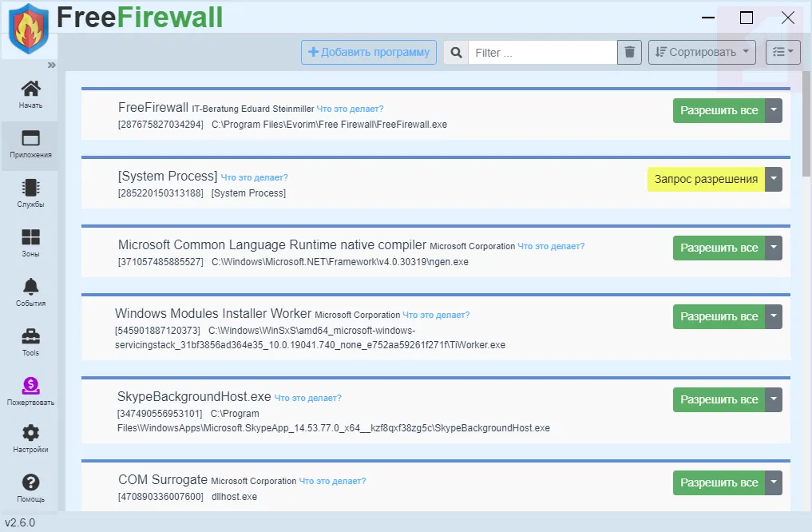
Task: Open Что это делает link for FreeFirewall
Action: (350, 109)
